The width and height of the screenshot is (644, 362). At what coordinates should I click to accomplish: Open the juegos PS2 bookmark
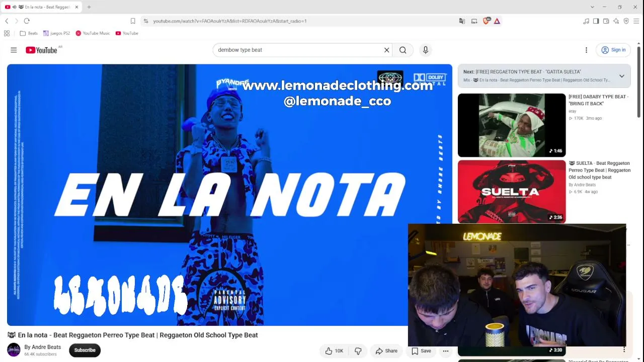point(56,33)
